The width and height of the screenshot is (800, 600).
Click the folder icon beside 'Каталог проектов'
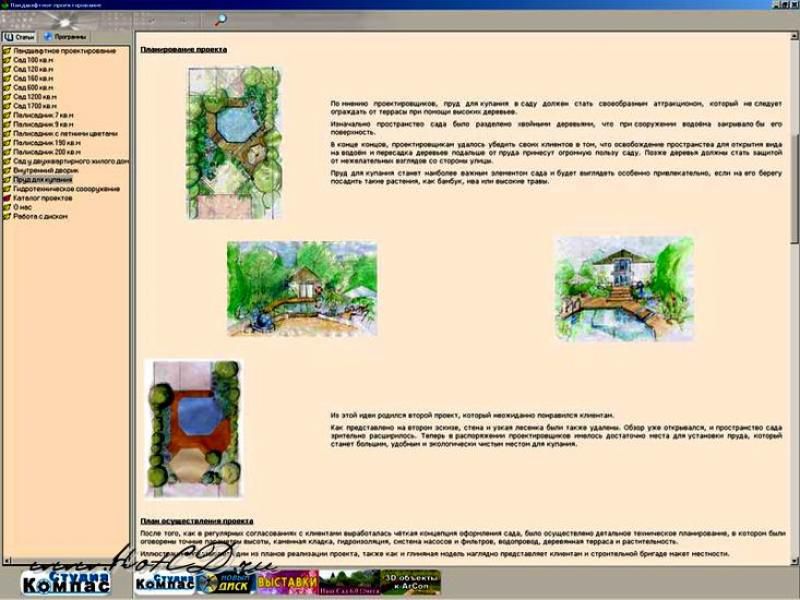point(7,198)
